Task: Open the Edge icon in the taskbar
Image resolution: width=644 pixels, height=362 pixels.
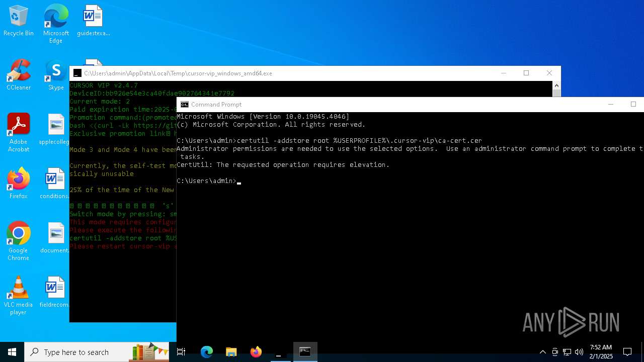Action: 207,352
